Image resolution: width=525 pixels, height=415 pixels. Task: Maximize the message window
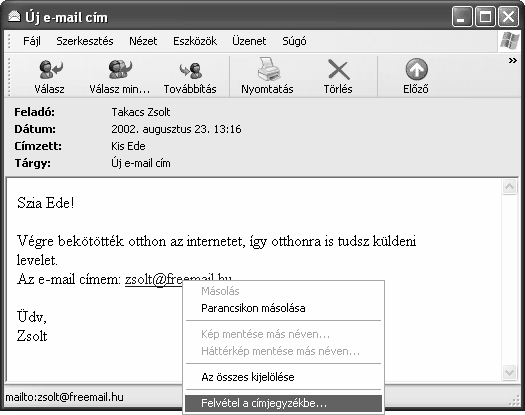[485, 17]
